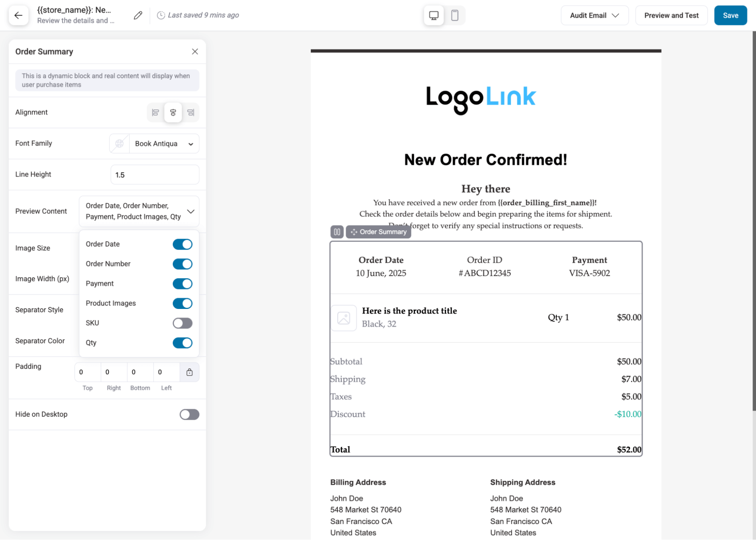Click Preview and Test button
Screen dimensions: 756x540
point(671,16)
